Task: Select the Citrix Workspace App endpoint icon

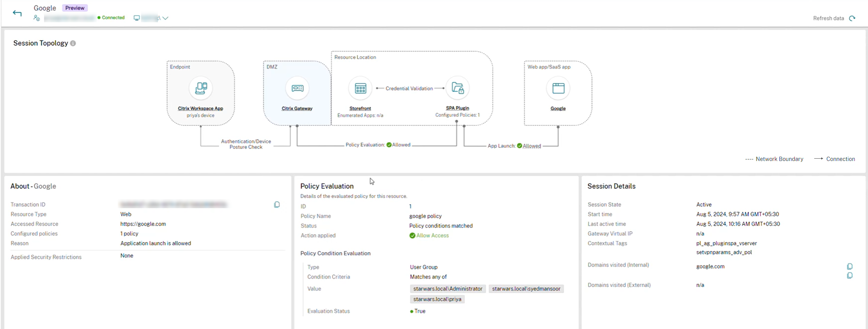Action: [201, 88]
